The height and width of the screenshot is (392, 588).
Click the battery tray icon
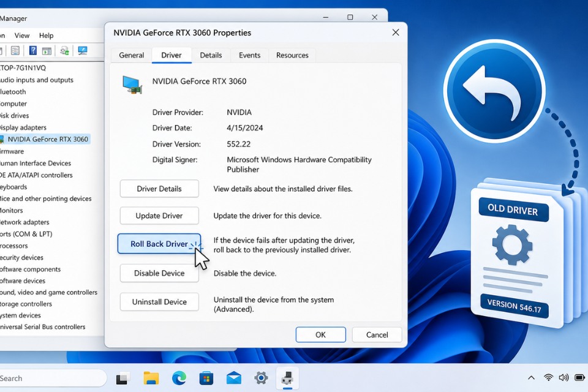click(x=580, y=377)
